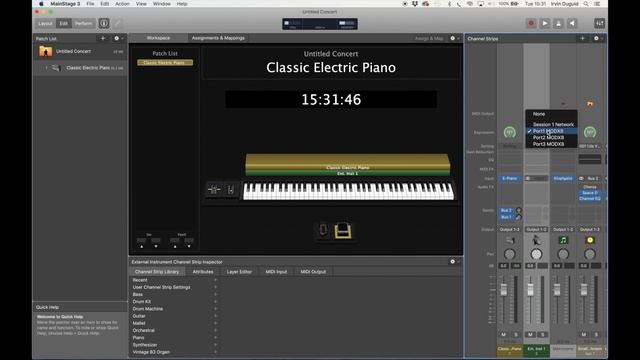Click the pitch bend wheel control beside keyboard
640x360 pixels.
tap(214, 190)
